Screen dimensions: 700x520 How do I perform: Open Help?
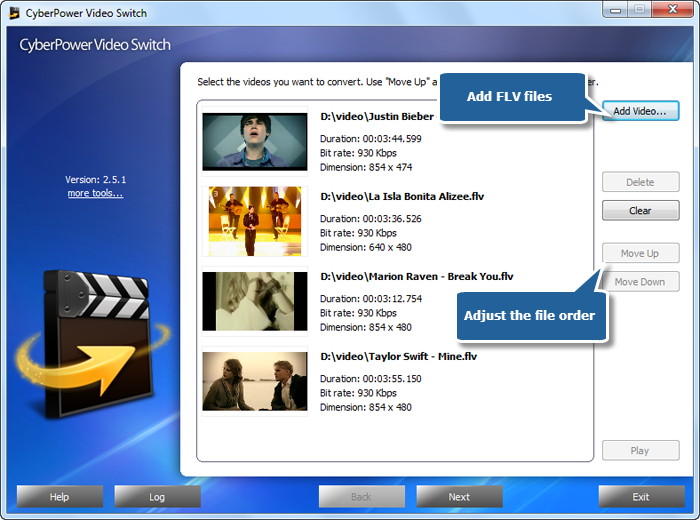click(x=60, y=496)
